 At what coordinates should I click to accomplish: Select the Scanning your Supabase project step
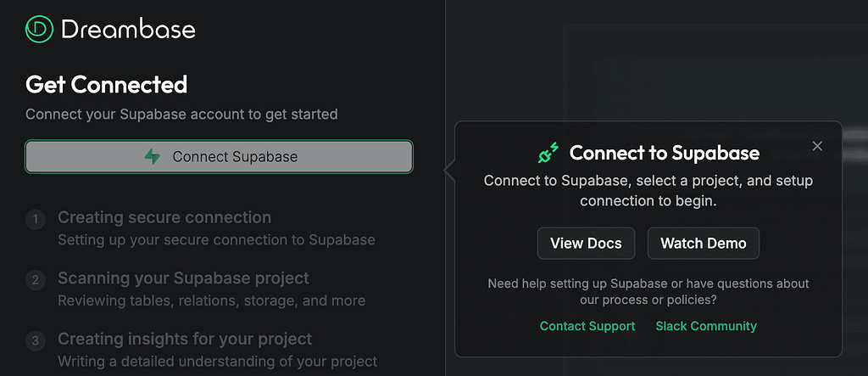[183, 278]
